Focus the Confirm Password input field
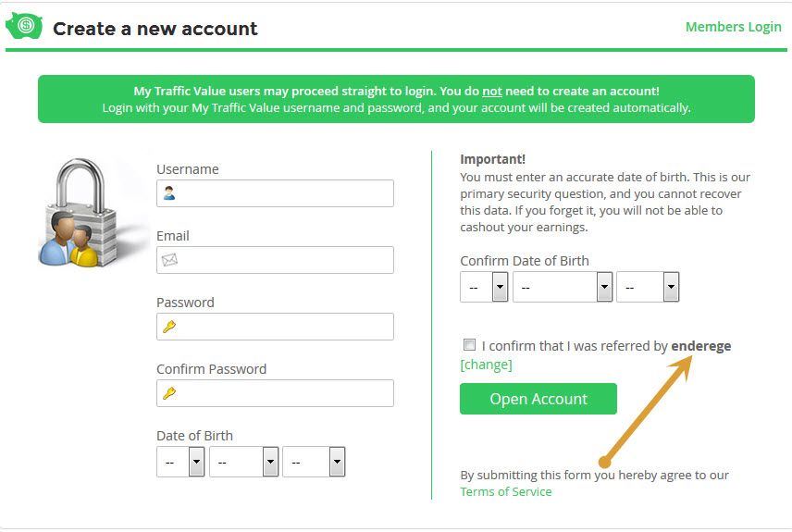Image resolution: width=792 pixels, height=532 pixels. pyautogui.click(x=276, y=393)
